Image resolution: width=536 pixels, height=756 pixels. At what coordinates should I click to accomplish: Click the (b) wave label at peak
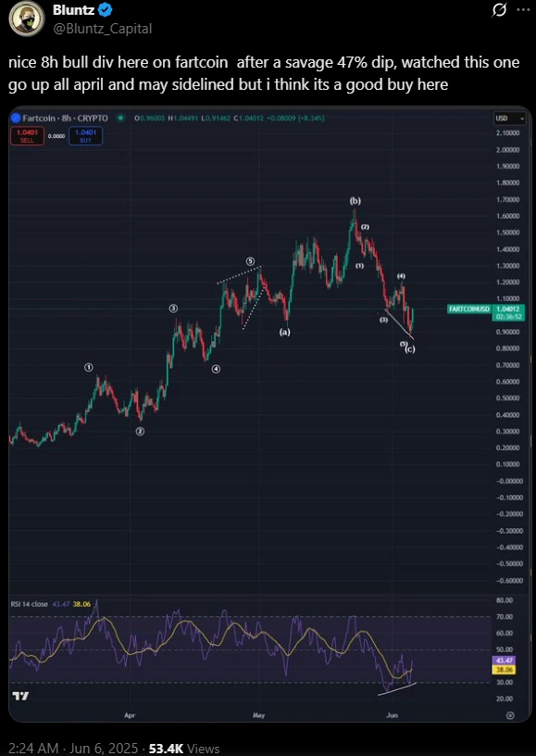(x=355, y=201)
